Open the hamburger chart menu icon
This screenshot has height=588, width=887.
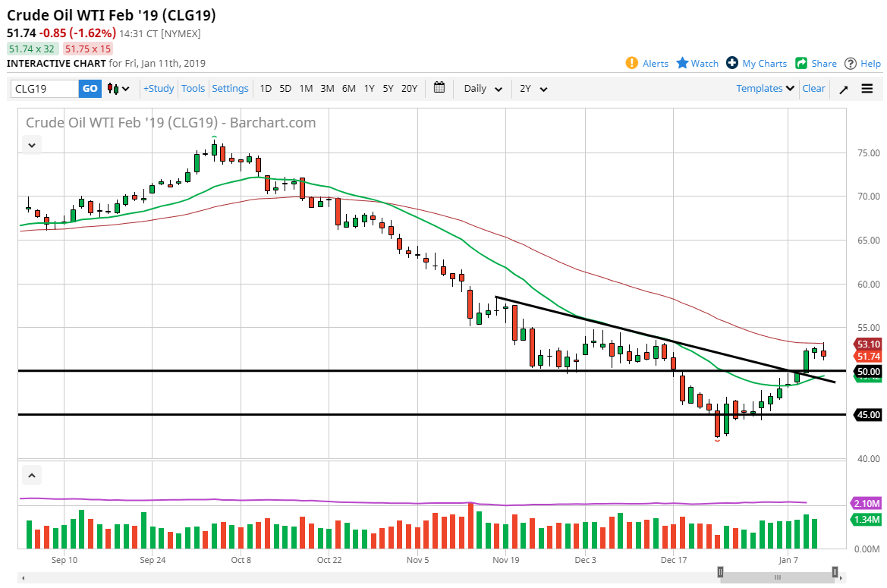(x=867, y=89)
